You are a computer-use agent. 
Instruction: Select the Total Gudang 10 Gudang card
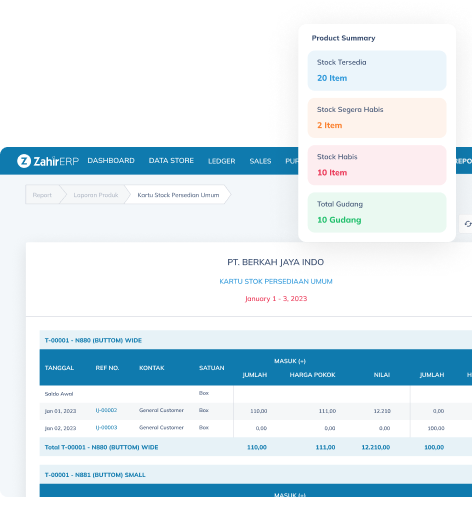click(377, 212)
